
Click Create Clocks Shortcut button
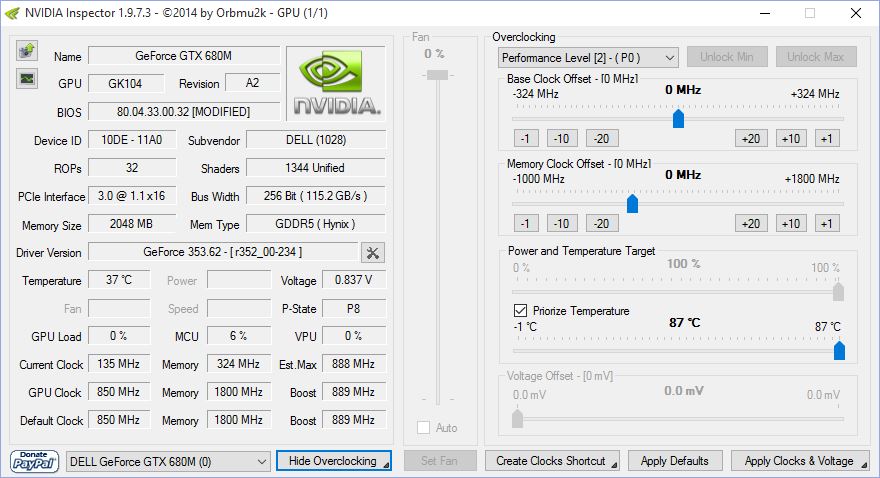552,461
